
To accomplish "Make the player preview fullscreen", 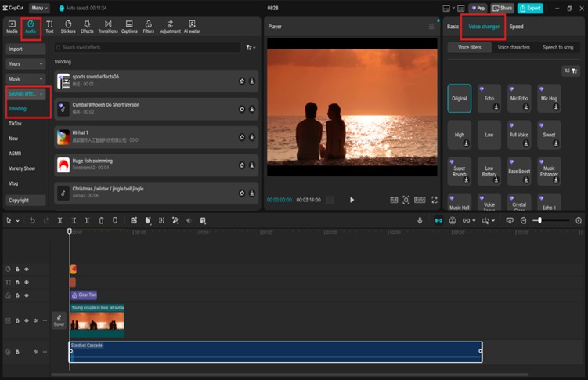I will point(433,200).
